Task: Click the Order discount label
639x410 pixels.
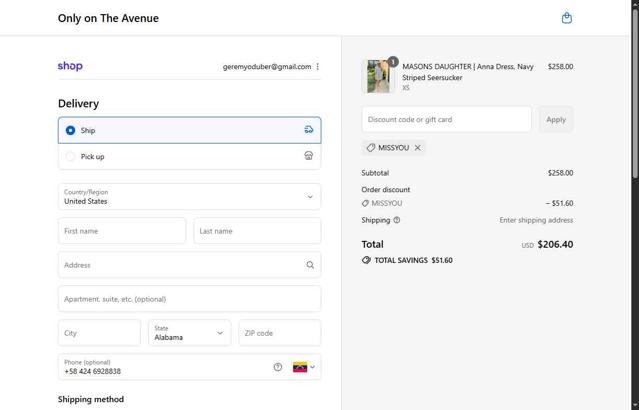Action: point(386,190)
